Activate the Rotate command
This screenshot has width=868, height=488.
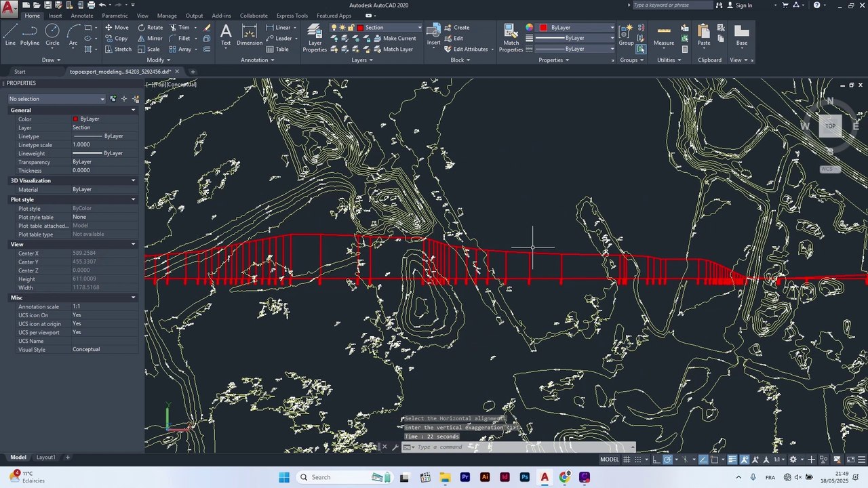coord(150,28)
